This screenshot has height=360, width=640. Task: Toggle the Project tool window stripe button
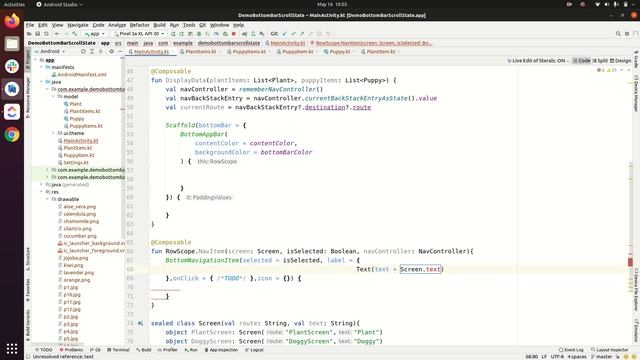click(x=28, y=60)
